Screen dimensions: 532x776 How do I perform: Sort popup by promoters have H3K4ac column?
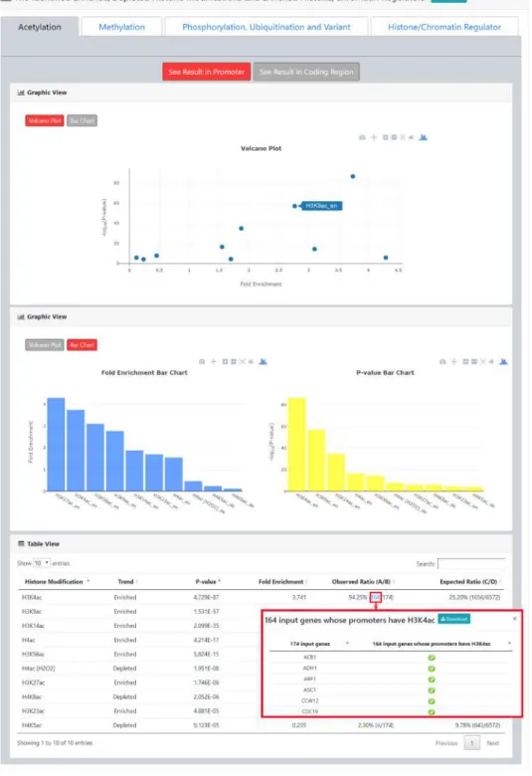pyautogui.click(x=432, y=644)
